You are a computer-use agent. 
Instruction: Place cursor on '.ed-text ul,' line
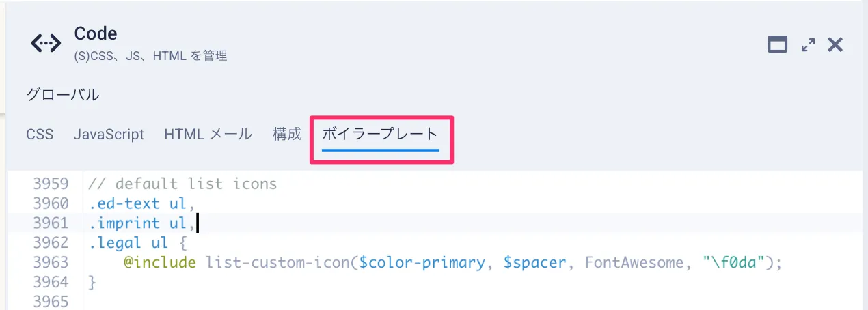click(x=142, y=203)
